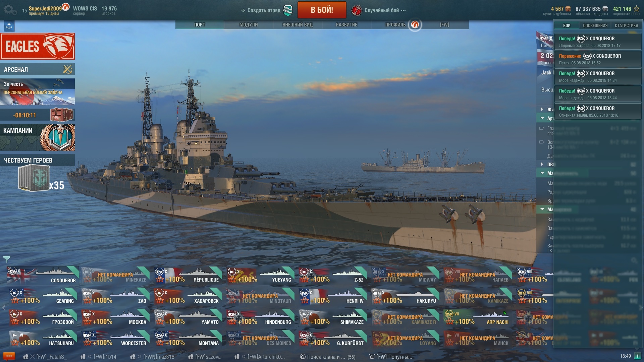Click the doubloons gold icon
This screenshot has height=362, width=644.
pyautogui.click(x=568, y=9)
